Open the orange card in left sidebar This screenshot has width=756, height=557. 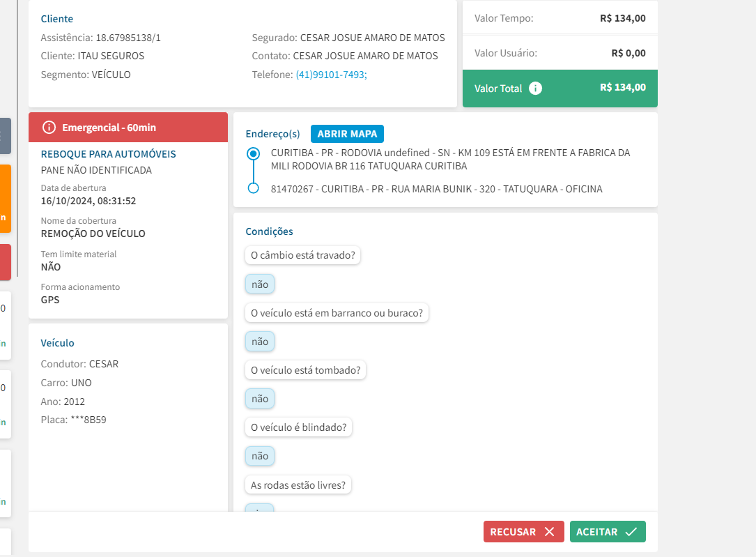tap(5, 199)
